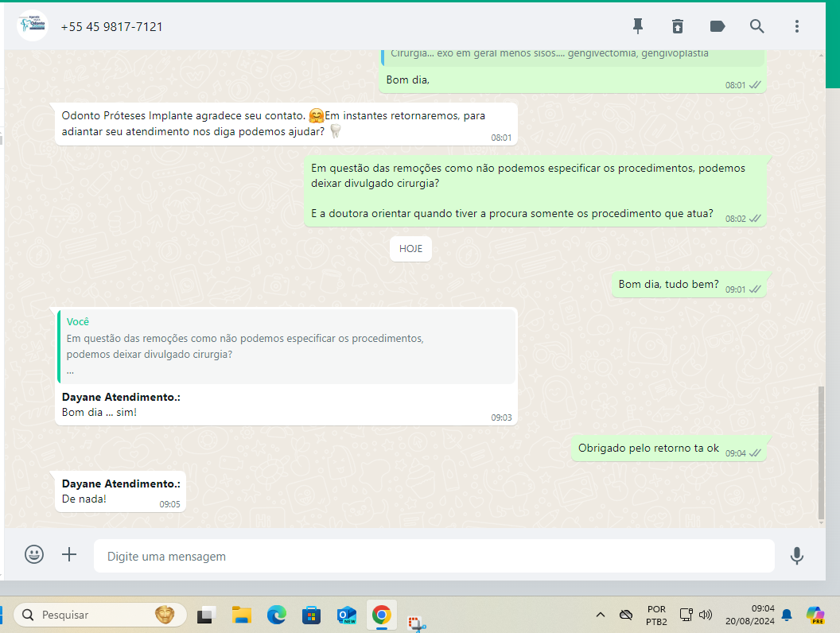Change keyboard language POR PTB2
The width and height of the screenshot is (840, 633).
click(656, 616)
